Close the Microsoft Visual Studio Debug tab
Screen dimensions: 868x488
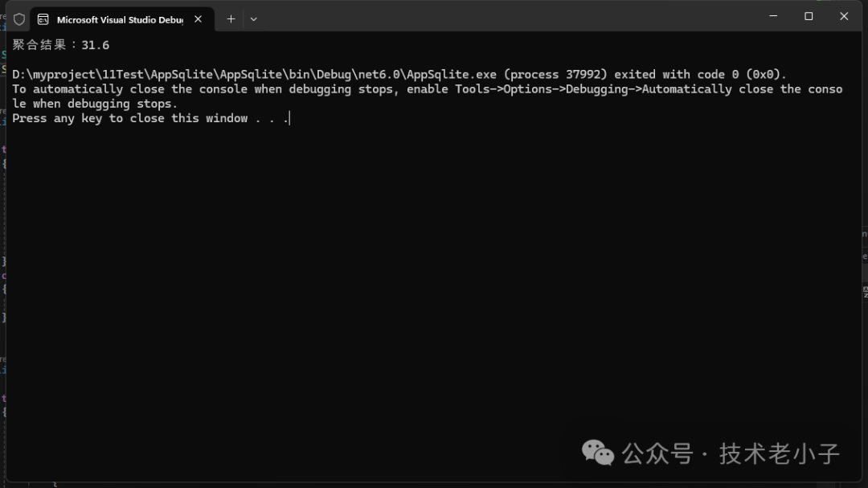click(198, 18)
